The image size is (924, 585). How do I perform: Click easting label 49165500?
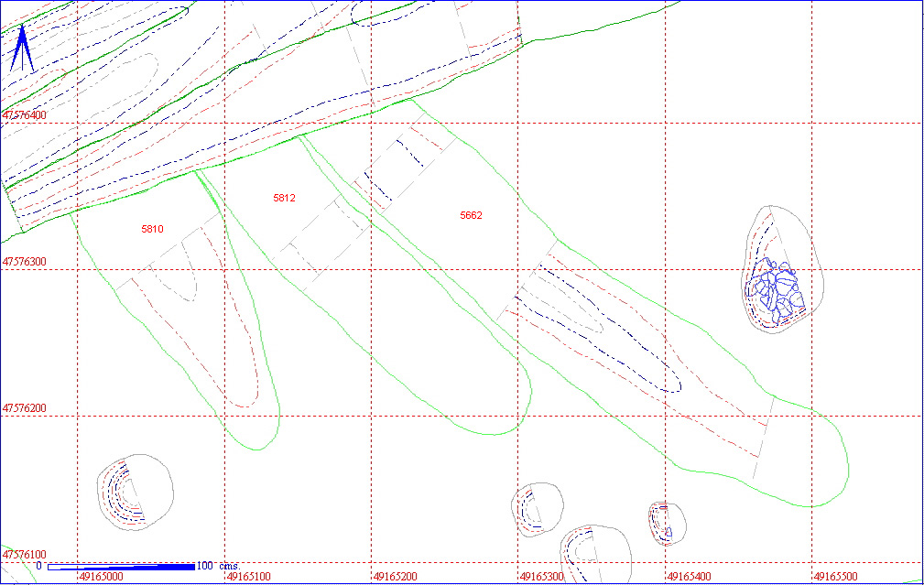pyautogui.click(x=835, y=577)
